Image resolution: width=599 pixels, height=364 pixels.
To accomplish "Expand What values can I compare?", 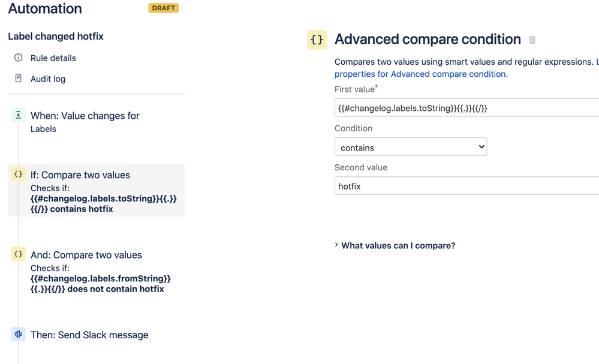I will click(x=395, y=246).
